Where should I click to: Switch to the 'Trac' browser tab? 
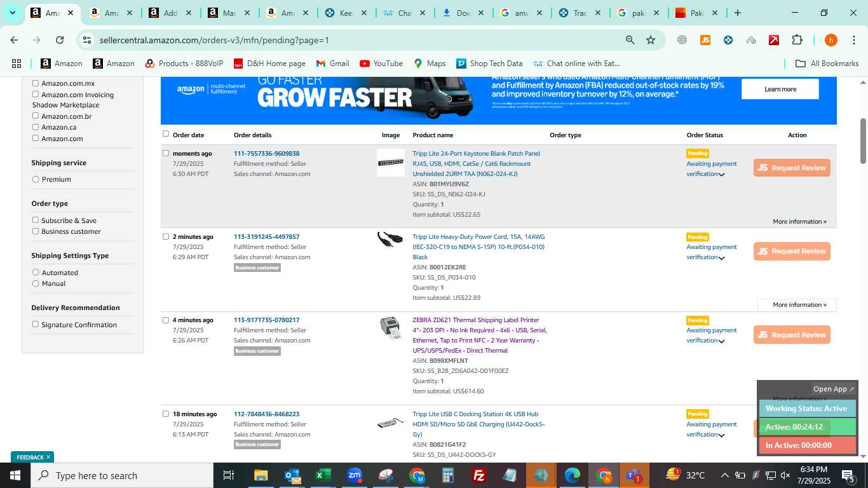click(x=580, y=13)
